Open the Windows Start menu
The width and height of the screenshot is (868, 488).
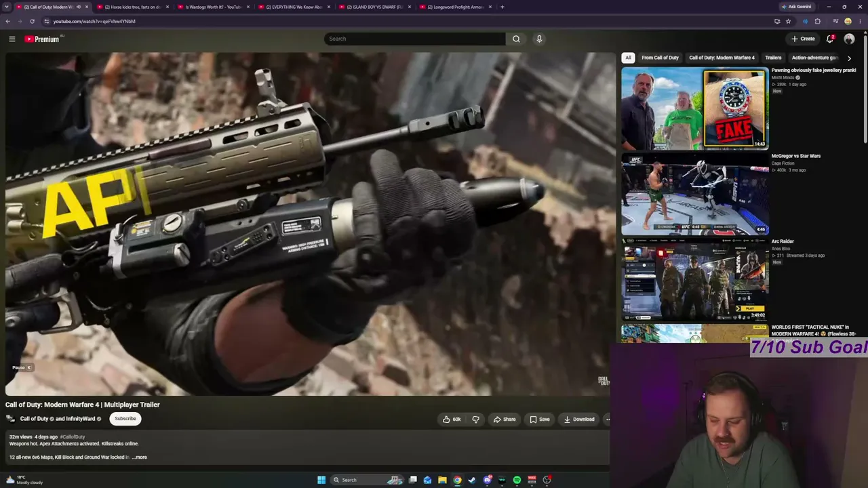pos(321,480)
